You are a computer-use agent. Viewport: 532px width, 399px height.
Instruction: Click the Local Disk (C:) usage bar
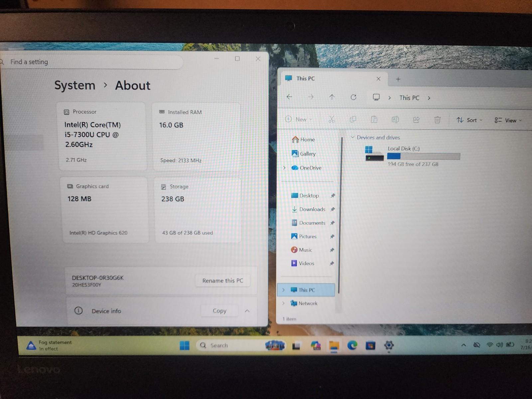[x=424, y=156]
